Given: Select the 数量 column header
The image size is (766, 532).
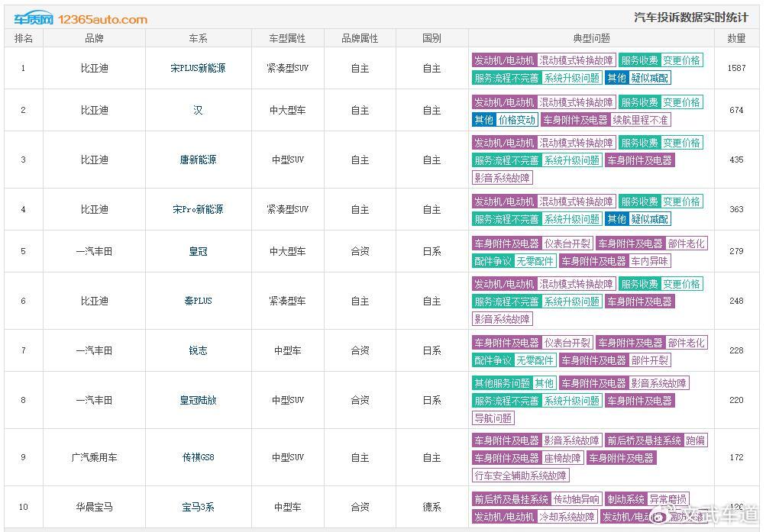Looking at the screenshot, I should 737,38.
